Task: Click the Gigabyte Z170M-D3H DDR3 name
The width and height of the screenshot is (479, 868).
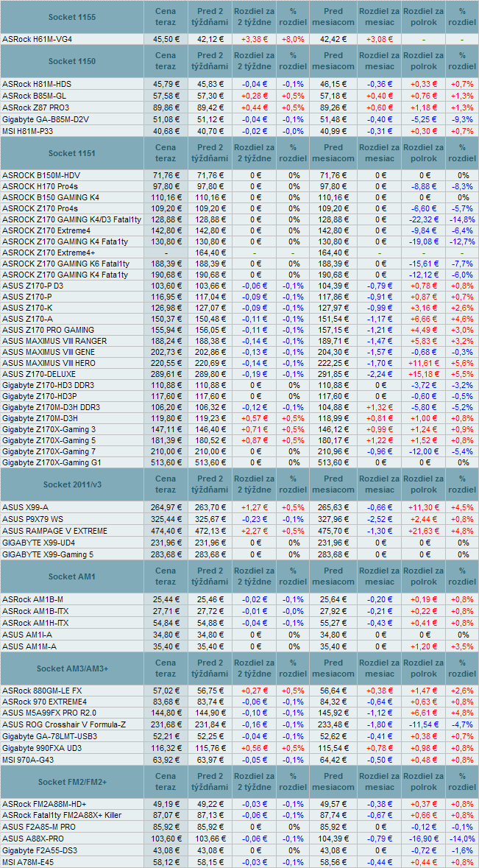Action: (52, 407)
